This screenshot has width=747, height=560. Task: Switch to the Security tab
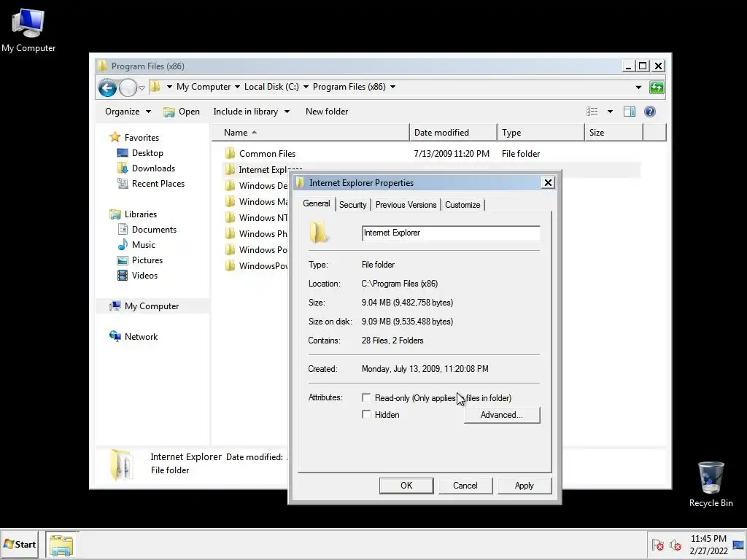tap(352, 205)
